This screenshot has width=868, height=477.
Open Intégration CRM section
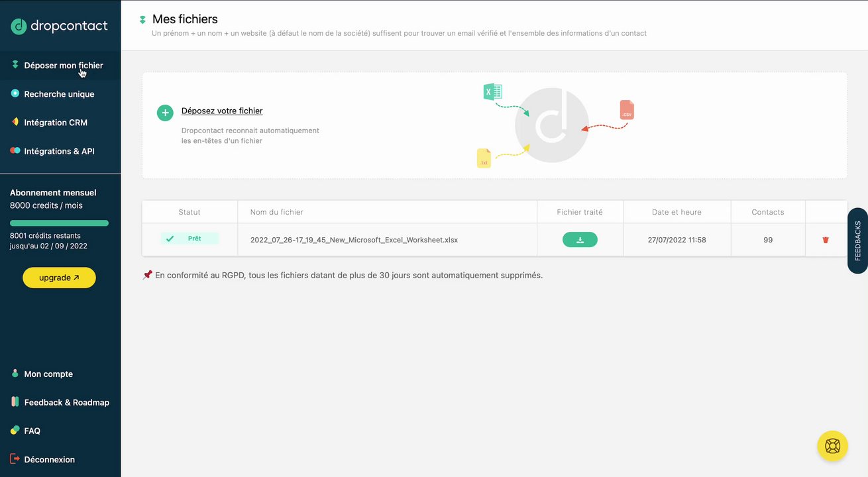coord(56,123)
